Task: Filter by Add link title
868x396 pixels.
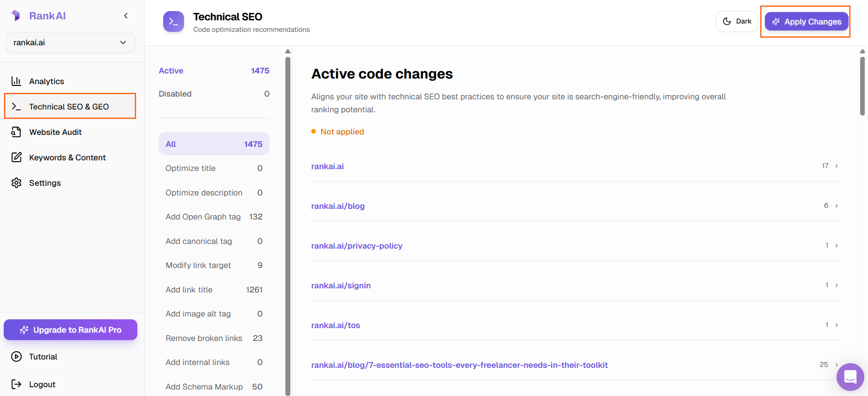Action: tap(214, 290)
